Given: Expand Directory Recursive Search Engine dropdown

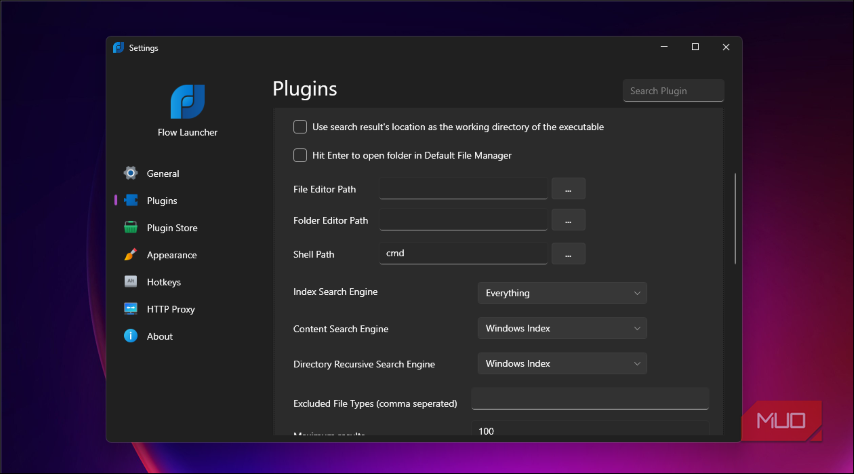Looking at the screenshot, I should (x=562, y=363).
